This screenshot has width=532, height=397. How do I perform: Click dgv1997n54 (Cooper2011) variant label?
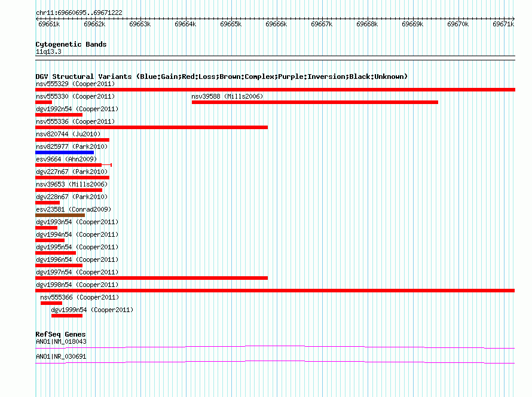pos(77,272)
